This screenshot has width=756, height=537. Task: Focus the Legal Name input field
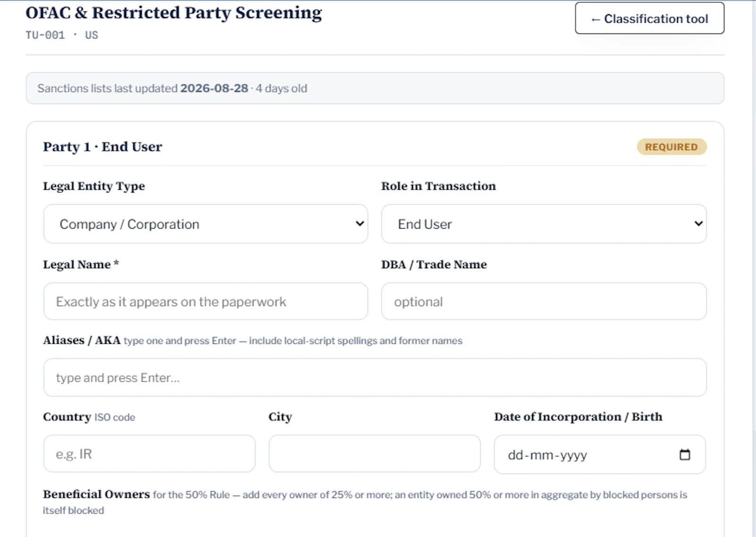pos(206,301)
